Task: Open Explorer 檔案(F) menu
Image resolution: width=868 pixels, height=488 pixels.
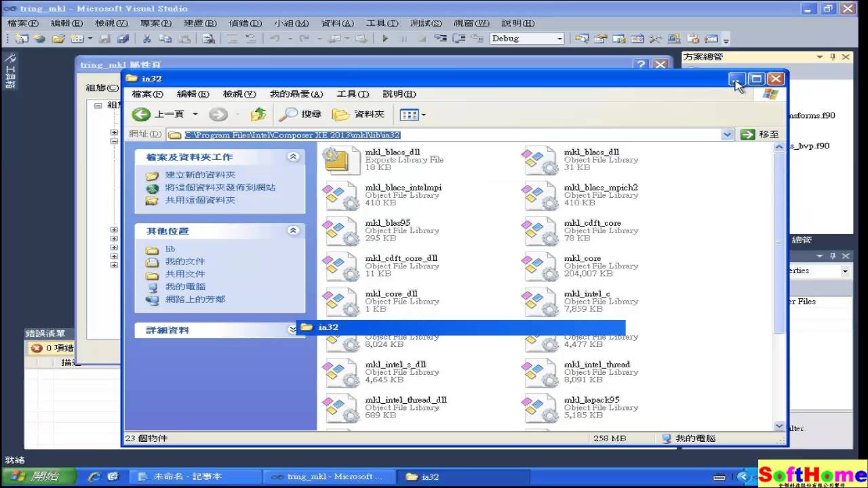Action: tap(147, 94)
